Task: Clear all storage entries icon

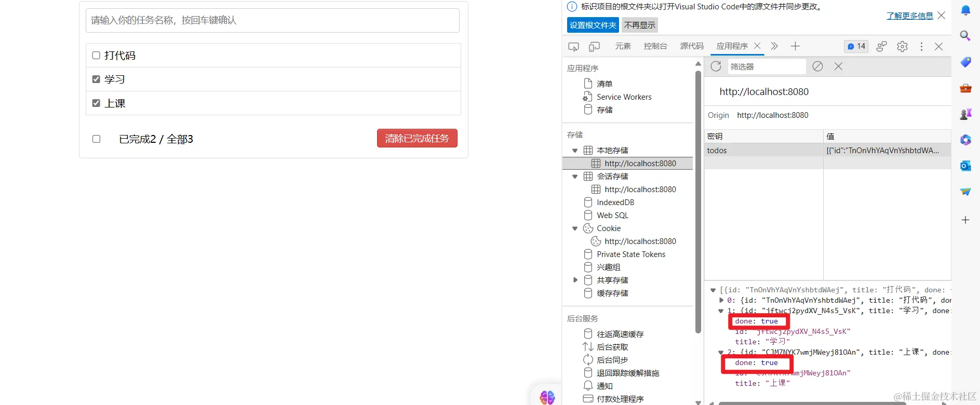Action: pyautogui.click(x=817, y=66)
